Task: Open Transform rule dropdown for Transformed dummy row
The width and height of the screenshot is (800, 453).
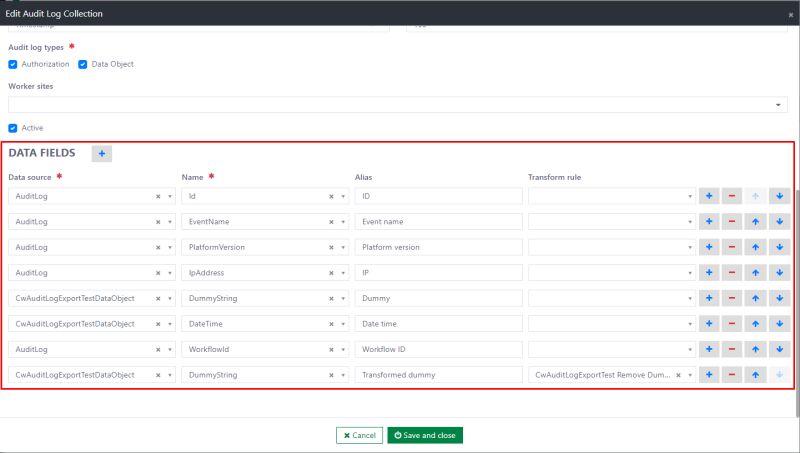Action: tap(690, 375)
